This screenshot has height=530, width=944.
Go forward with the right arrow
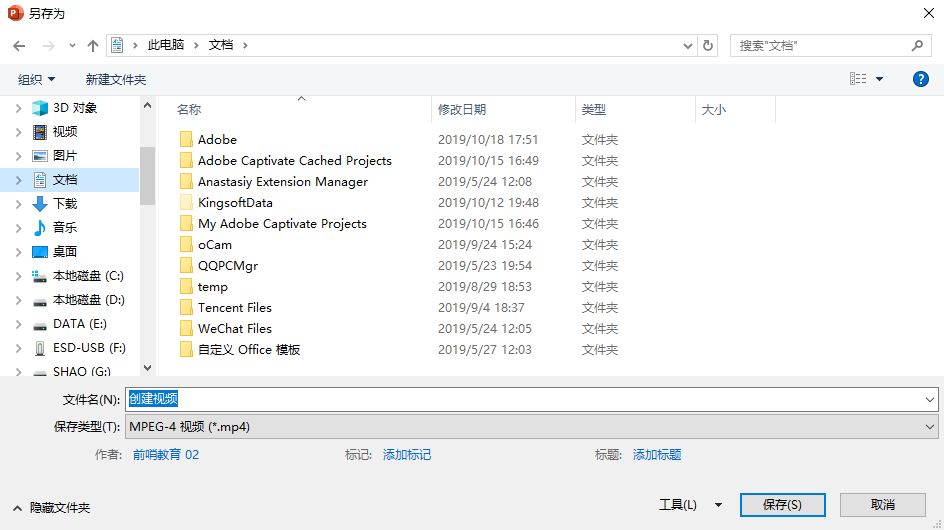point(49,46)
